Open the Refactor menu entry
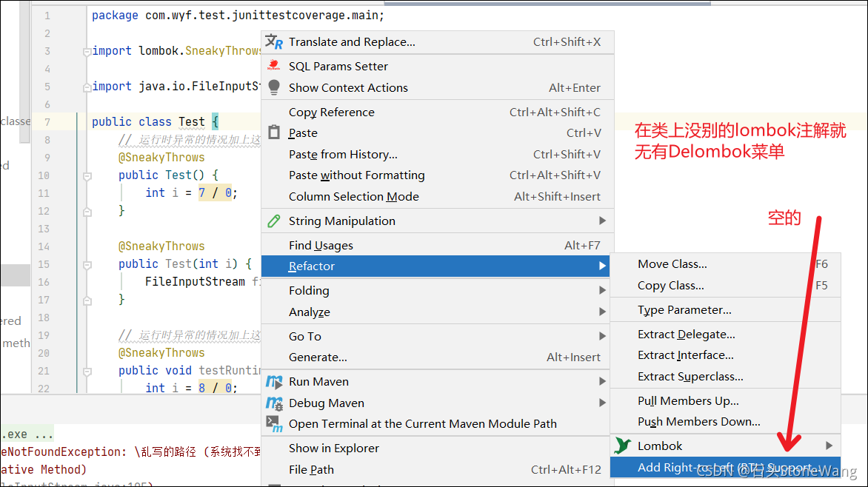 click(435, 266)
